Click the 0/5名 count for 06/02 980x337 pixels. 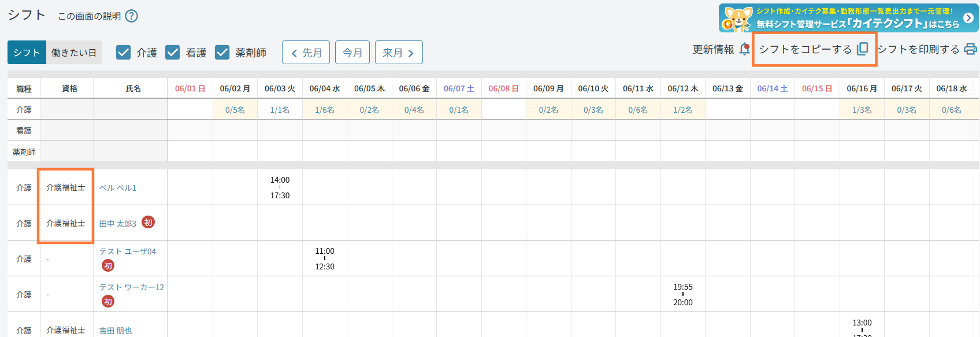tap(235, 110)
